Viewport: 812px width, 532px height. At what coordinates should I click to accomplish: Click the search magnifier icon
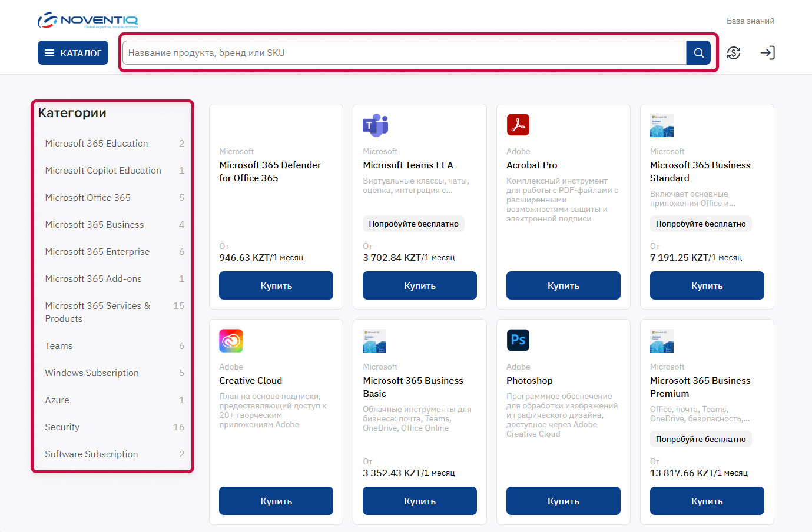click(x=698, y=52)
